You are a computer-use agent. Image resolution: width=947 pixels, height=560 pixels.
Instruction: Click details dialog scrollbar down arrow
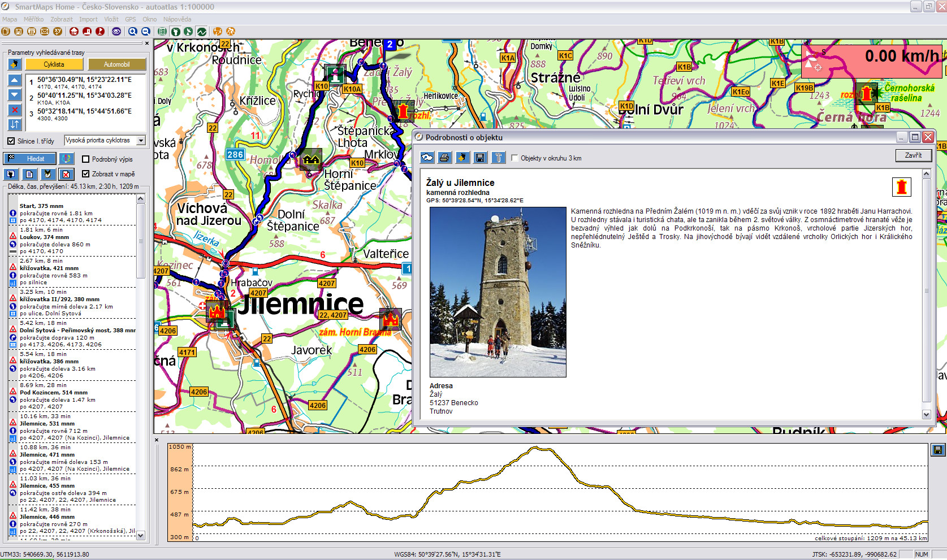[x=926, y=414]
